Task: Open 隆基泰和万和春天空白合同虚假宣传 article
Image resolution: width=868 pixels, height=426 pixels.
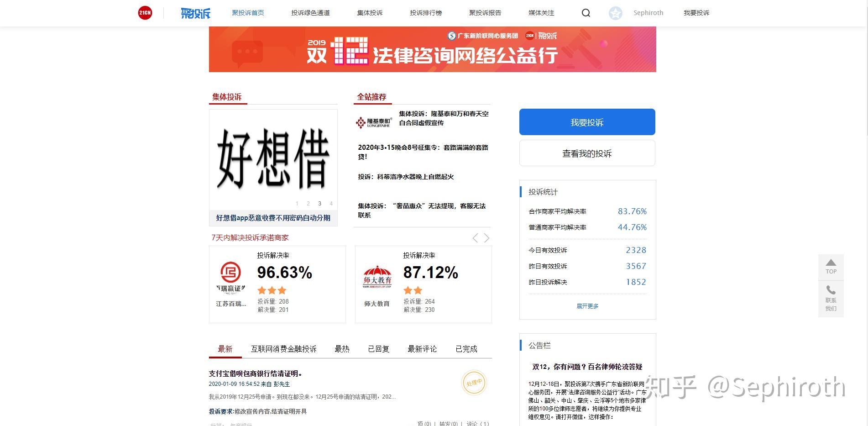Action: click(444, 118)
